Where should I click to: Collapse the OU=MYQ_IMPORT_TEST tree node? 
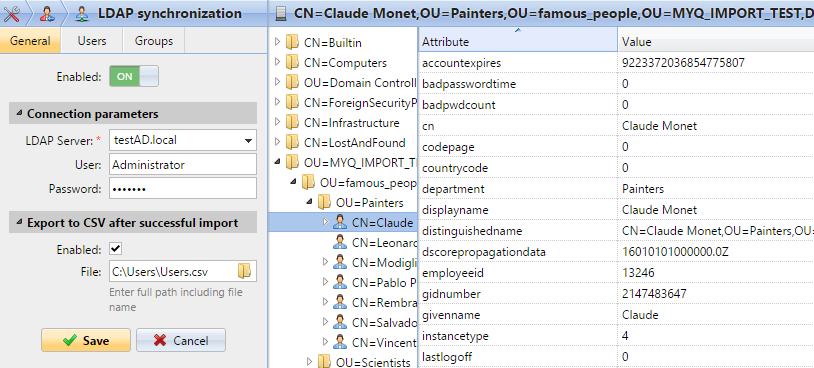(x=277, y=162)
